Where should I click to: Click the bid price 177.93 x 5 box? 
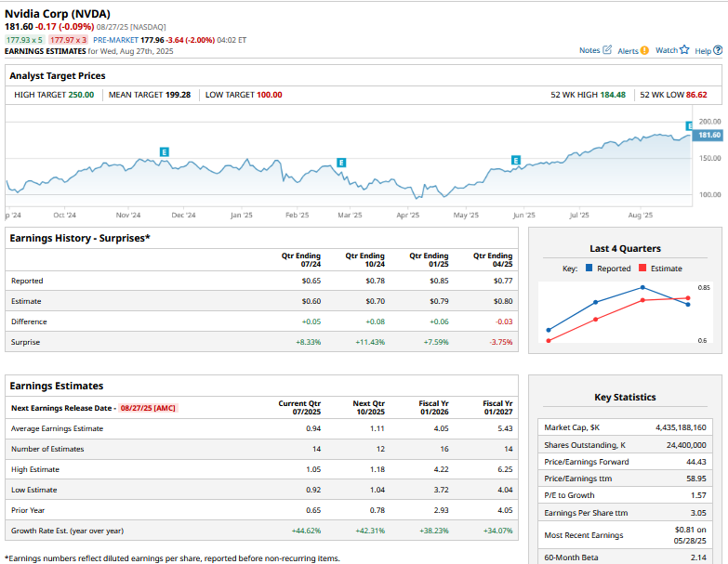[x=24, y=40]
